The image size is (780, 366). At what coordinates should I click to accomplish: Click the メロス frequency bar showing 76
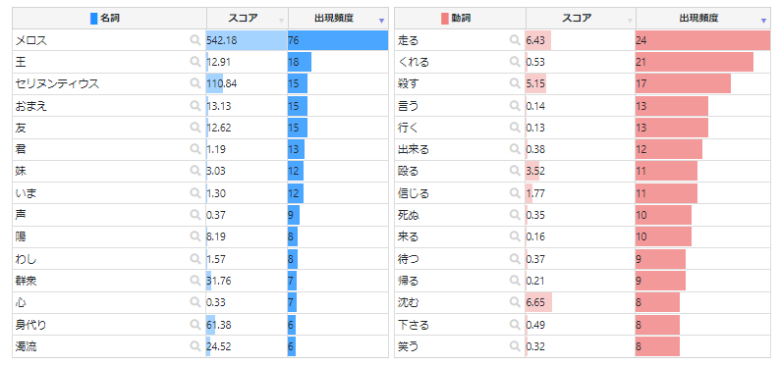coord(338,40)
